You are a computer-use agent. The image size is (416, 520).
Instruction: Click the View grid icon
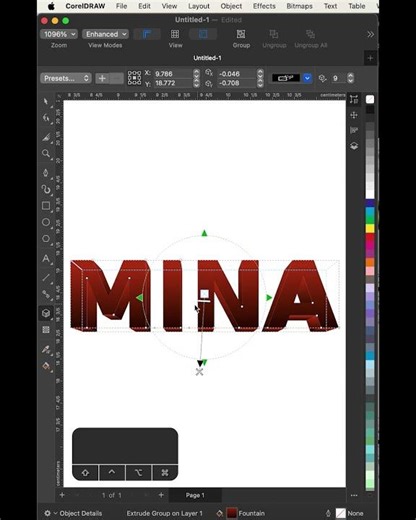click(175, 34)
